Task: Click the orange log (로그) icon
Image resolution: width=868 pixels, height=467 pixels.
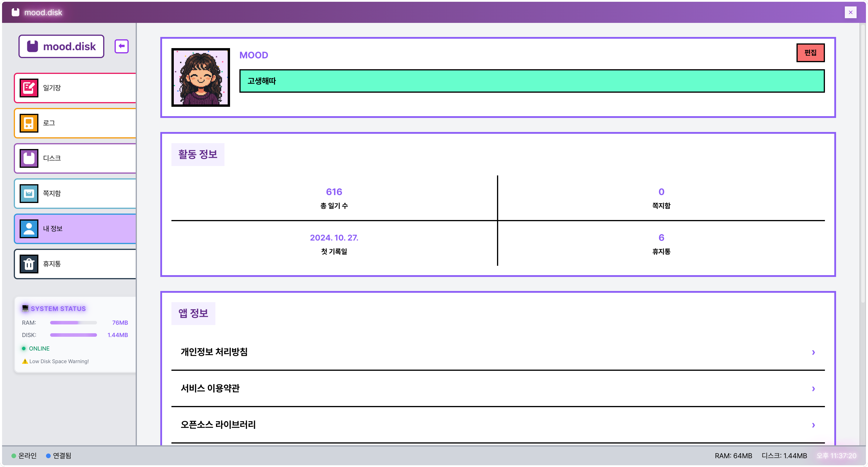Action: [x=29, y=123]
